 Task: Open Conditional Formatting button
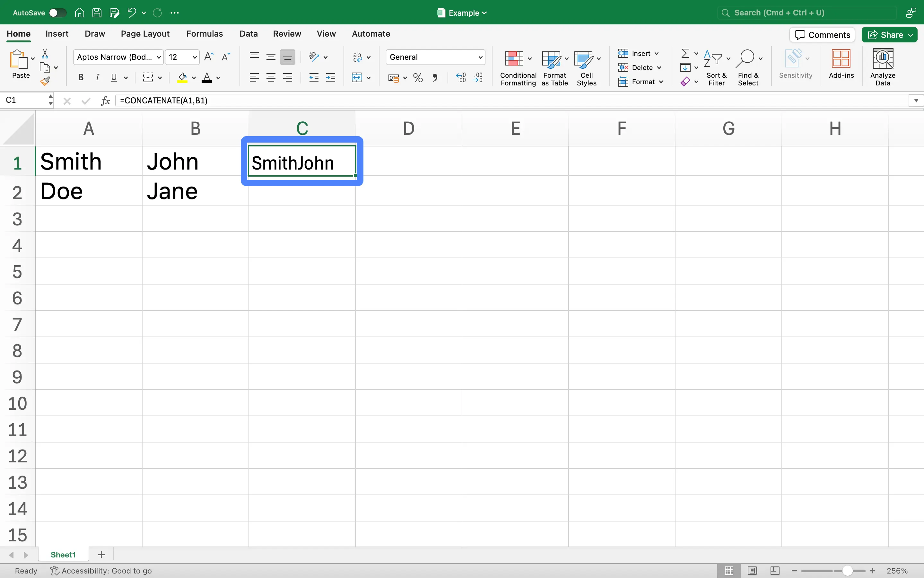coord(518,68)
